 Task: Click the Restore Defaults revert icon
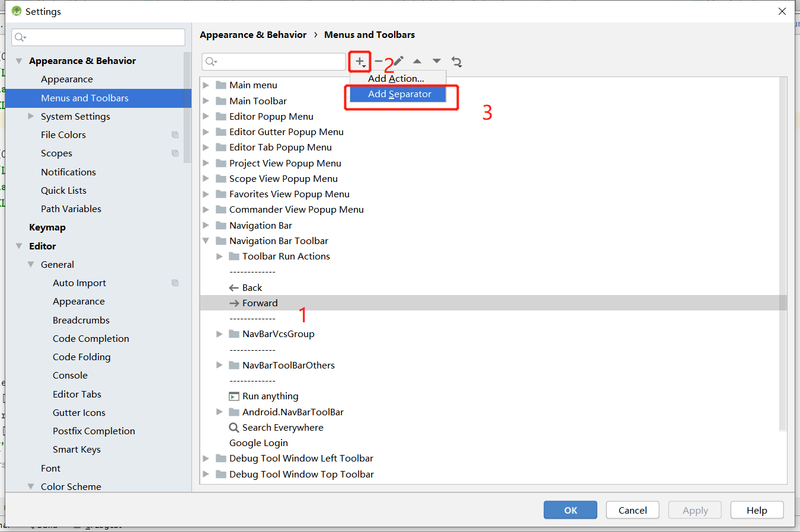click(x=456, y=62)
